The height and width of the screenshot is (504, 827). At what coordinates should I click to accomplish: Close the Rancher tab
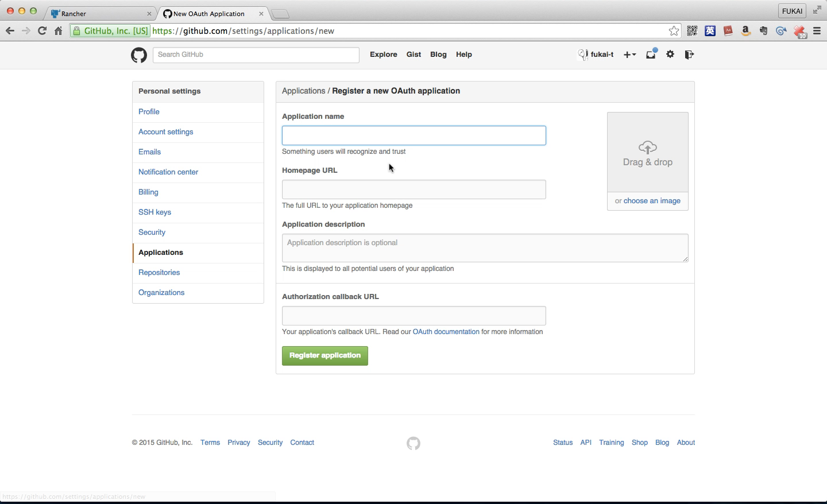click(149, 13)
